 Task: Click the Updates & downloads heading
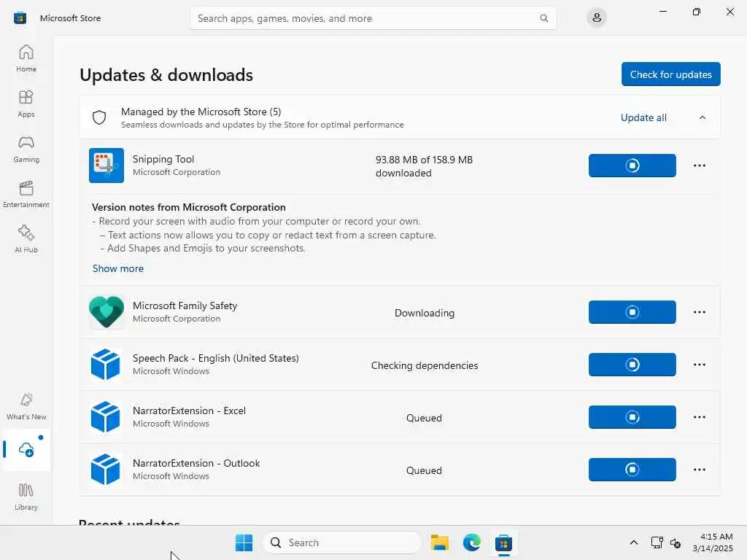click(x=166, y=75)
